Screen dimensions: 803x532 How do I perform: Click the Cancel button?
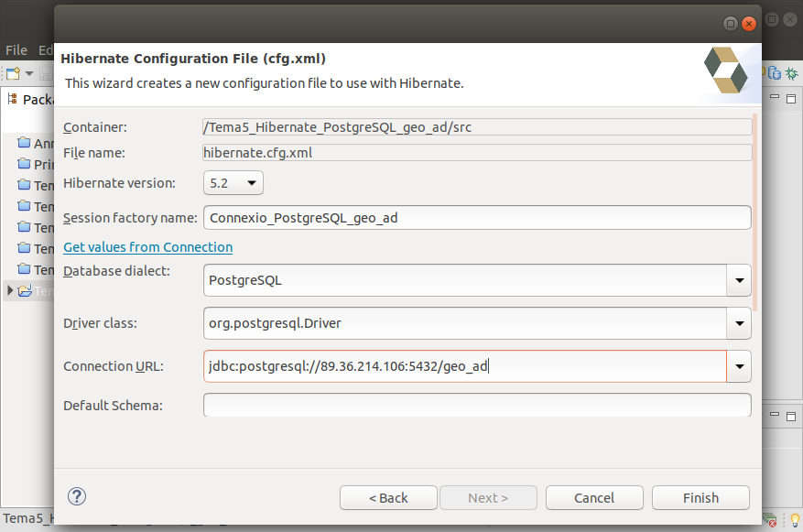pyautogui.click(x=594, y=498)
